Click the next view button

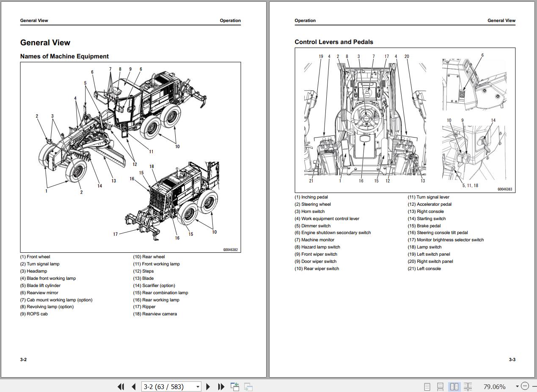click(x=248, y=386)
